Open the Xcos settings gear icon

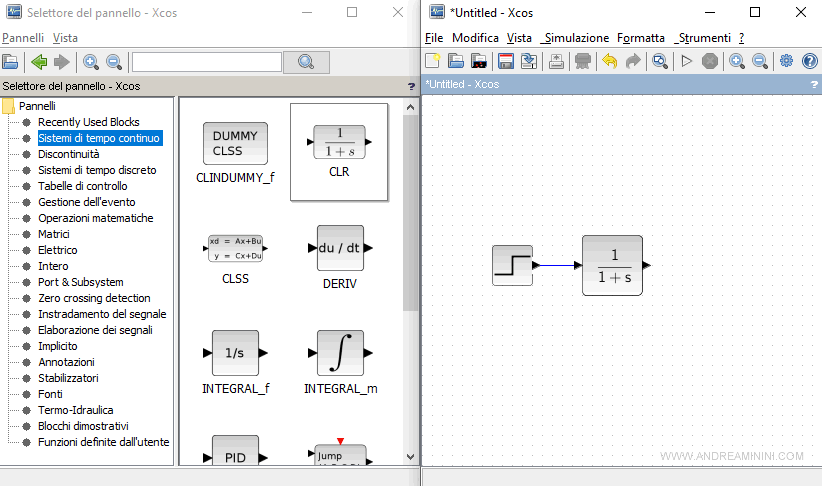(786, 61)
